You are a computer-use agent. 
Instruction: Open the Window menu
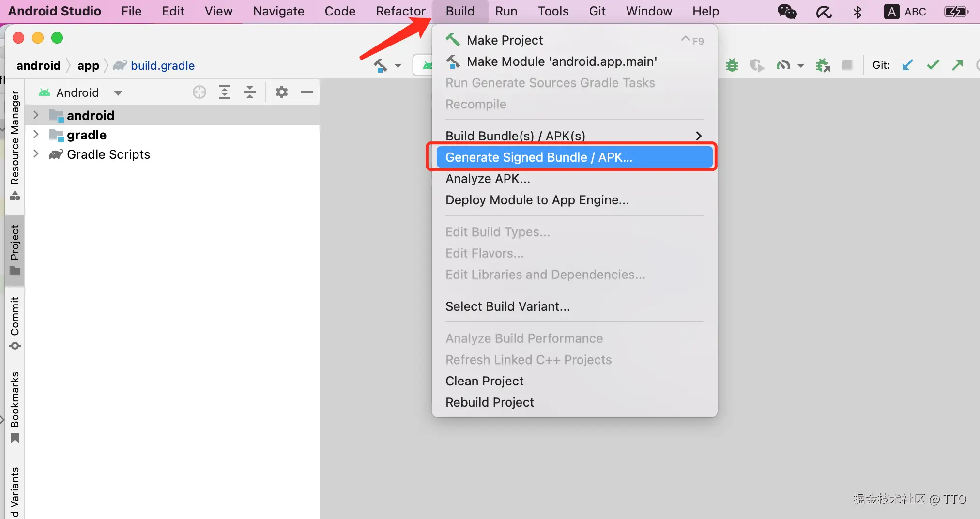649,11
